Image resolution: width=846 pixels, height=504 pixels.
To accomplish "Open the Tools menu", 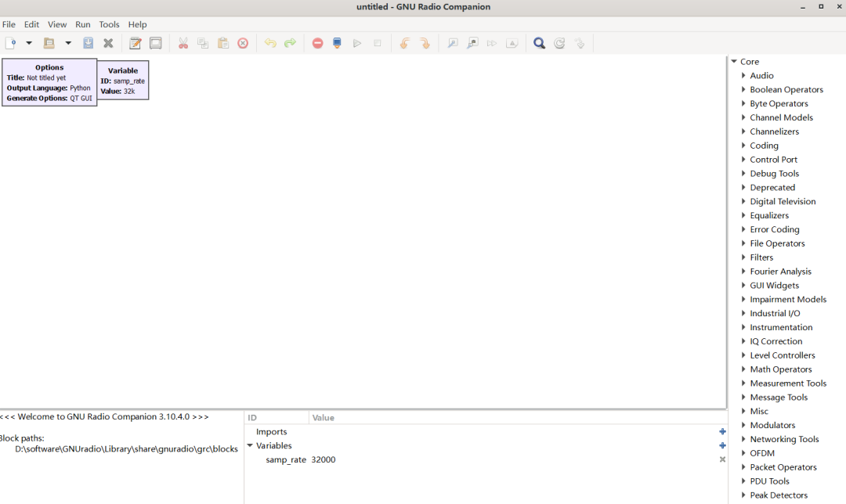I will [109, 24].
